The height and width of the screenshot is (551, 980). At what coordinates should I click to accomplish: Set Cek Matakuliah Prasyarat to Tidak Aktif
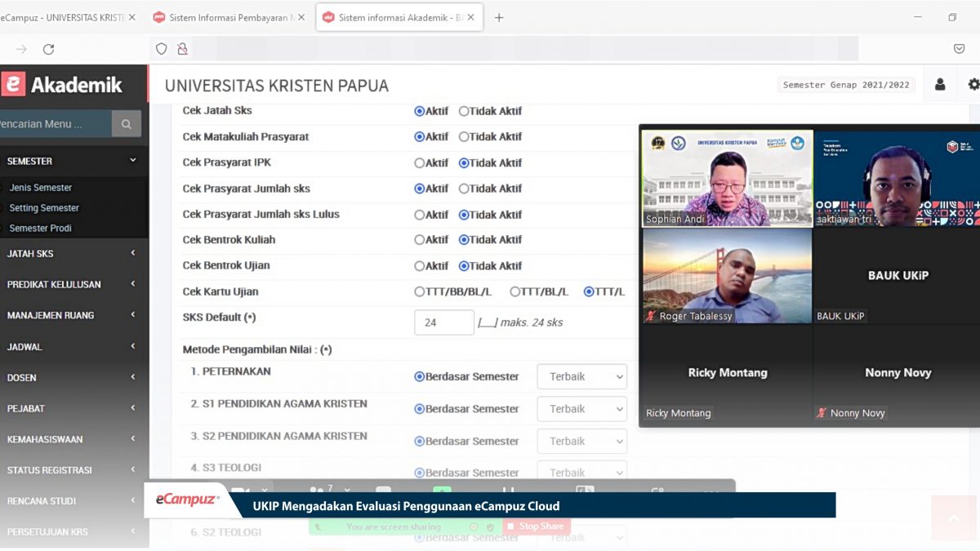point(464,137)
